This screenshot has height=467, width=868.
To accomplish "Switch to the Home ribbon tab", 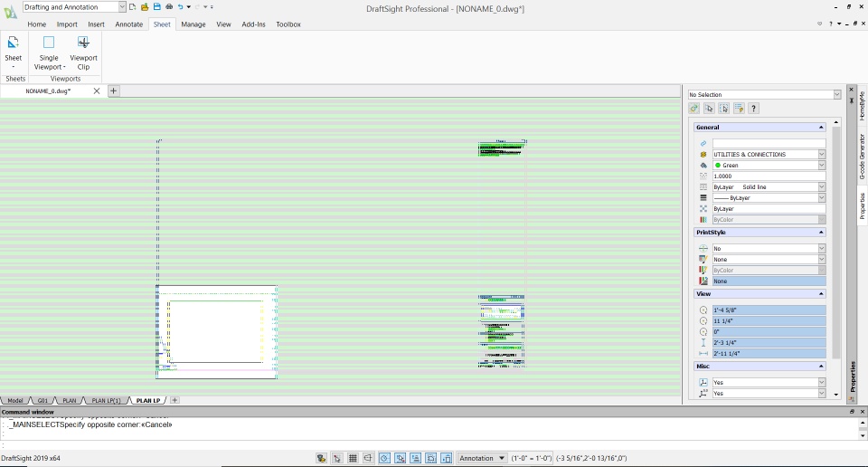I will pyautogui.click(x=36, y=24).
